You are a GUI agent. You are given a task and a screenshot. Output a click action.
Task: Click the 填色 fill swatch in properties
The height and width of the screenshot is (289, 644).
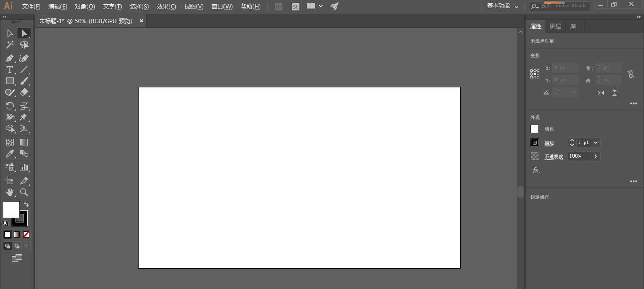535,129
